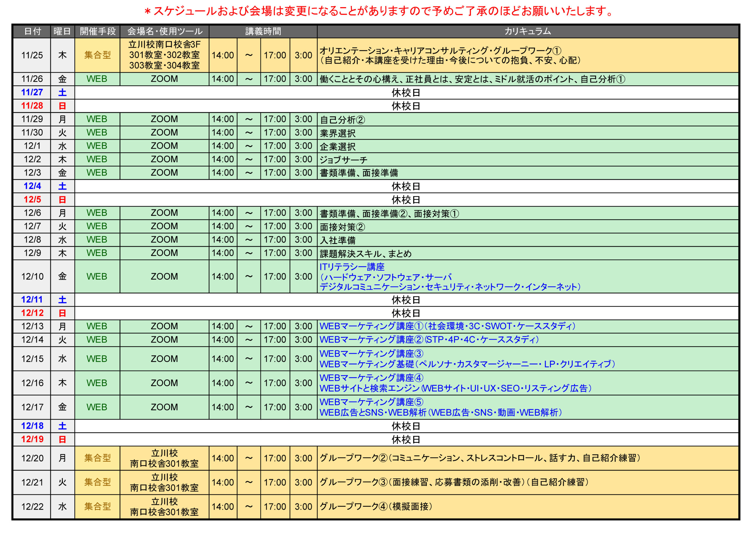Select the 開催手段 column header
Screen dimensions: 756x544
pos(97,31)
